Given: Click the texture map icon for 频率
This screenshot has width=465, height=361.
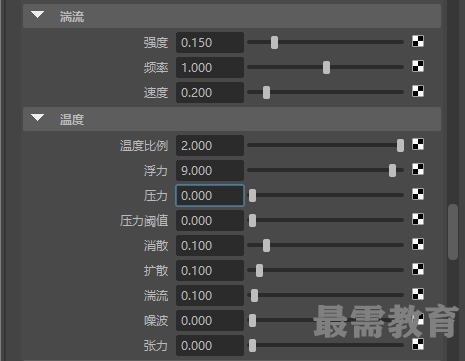Looking at the screenshot, I should pos(418,66).
